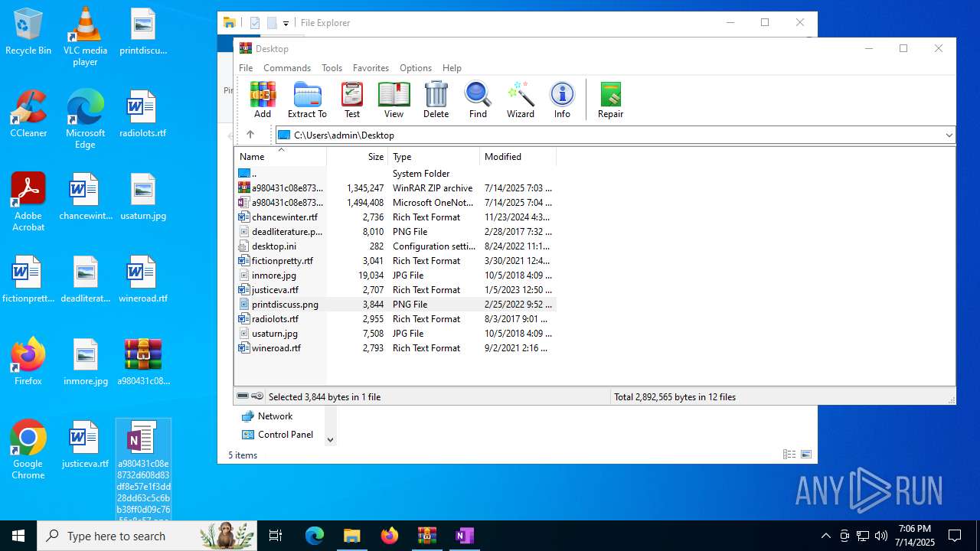Open Task View in the taskbar
Viewport: 980px width, 551px height.
276,536
